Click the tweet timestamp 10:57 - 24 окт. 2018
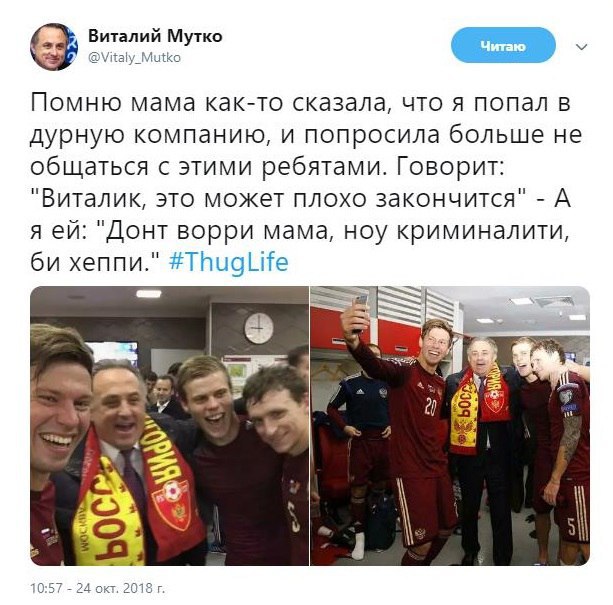This screenshot has width=613, height=605. click(97, 588)
